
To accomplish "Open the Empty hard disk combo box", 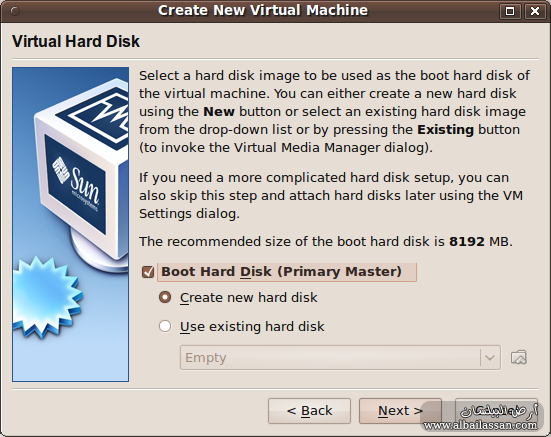I will 340,358.
